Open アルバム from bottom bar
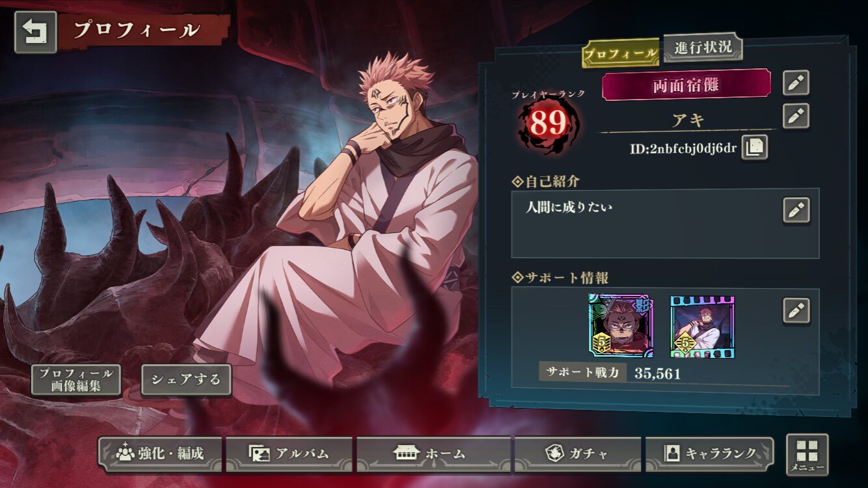Image resolution: width=868 pixels, height=488 pixels. 289,454
